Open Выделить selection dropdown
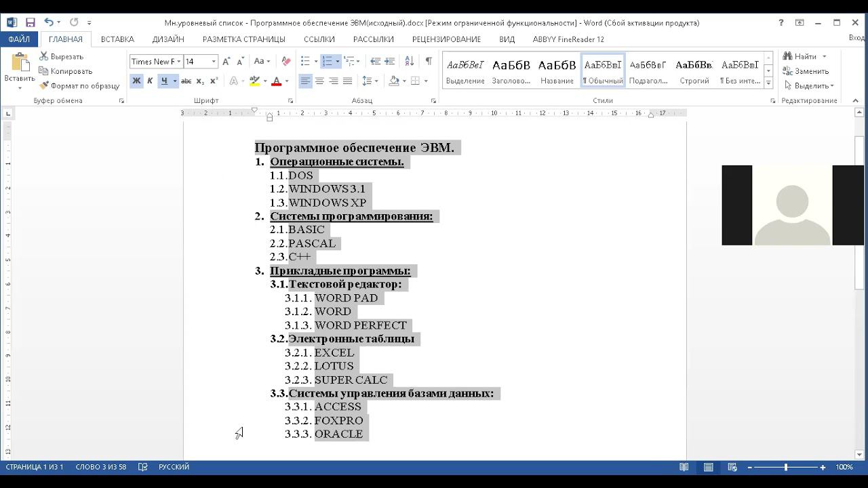 (x=808, y=86)
